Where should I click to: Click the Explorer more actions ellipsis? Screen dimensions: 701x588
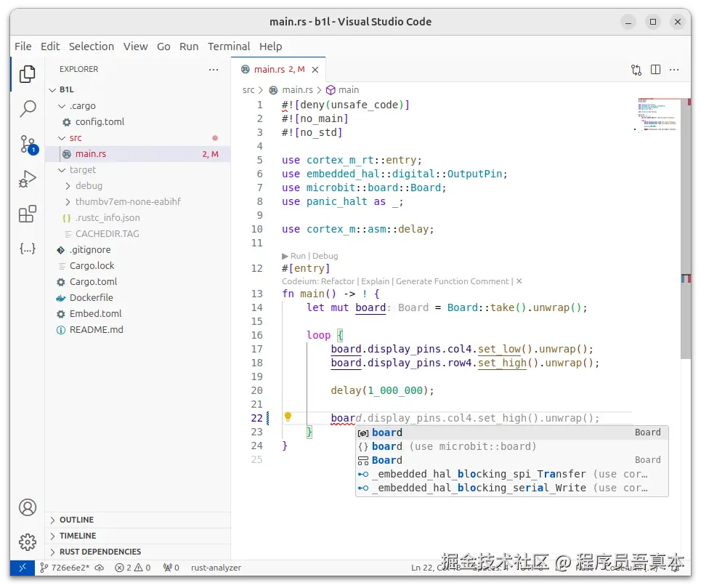[x=214, y=69]
